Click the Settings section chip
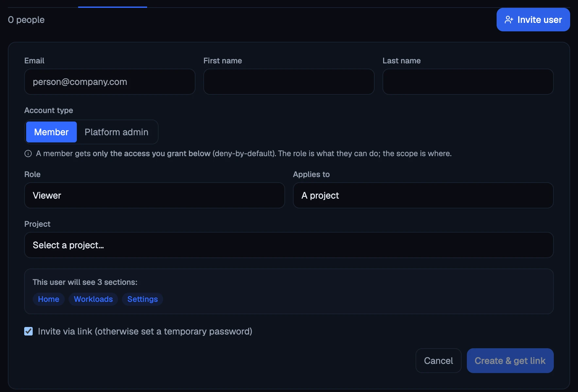578x392 pixels. tap(143, 299)
